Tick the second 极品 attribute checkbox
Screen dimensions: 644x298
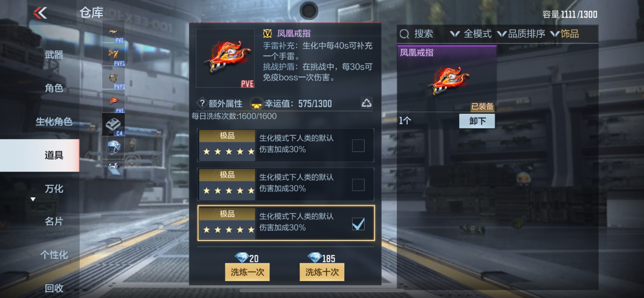358,185
